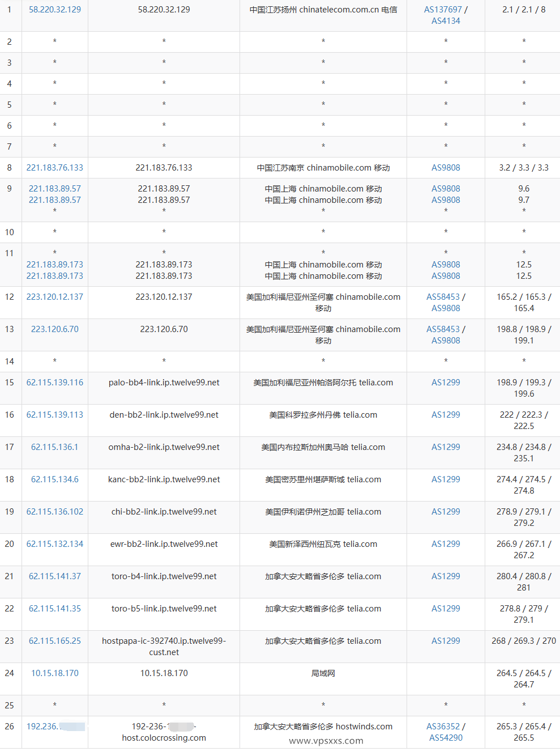The width and height of the screenshot is (560, 756).
Task: Open AS1299 link in toro-b5 row
Action: click(446, 609)
